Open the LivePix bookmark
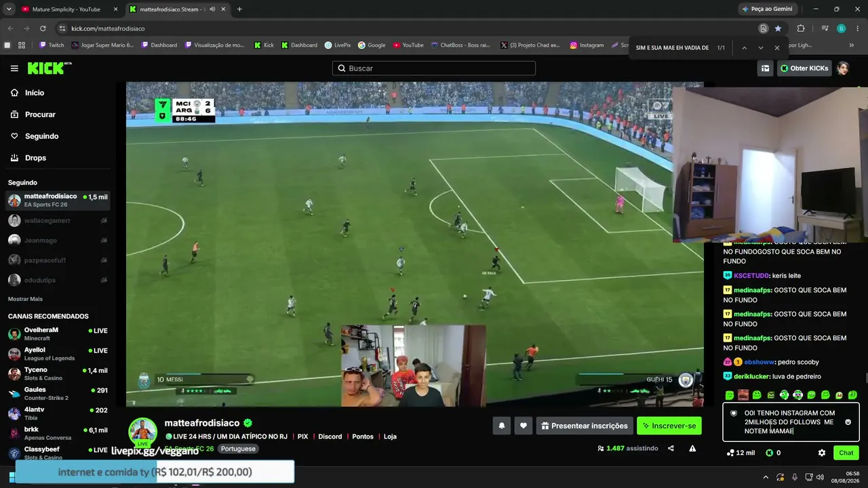 [x=338, y=45]
